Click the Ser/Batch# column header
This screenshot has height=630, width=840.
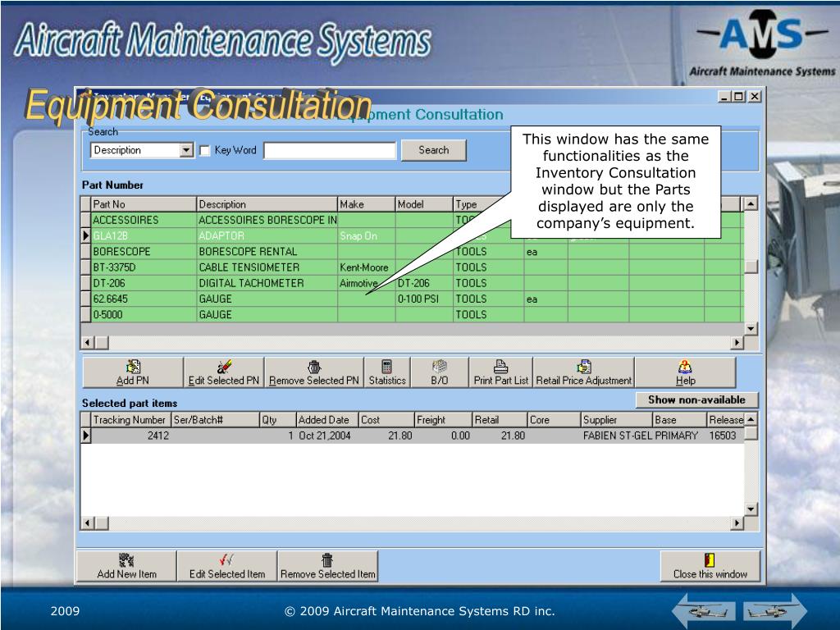216,419
